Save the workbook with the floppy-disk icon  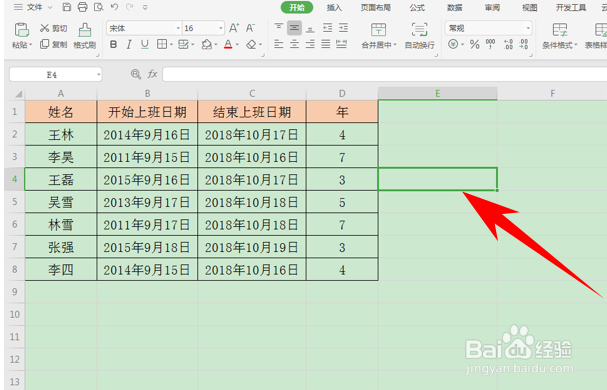click(67, 7)
